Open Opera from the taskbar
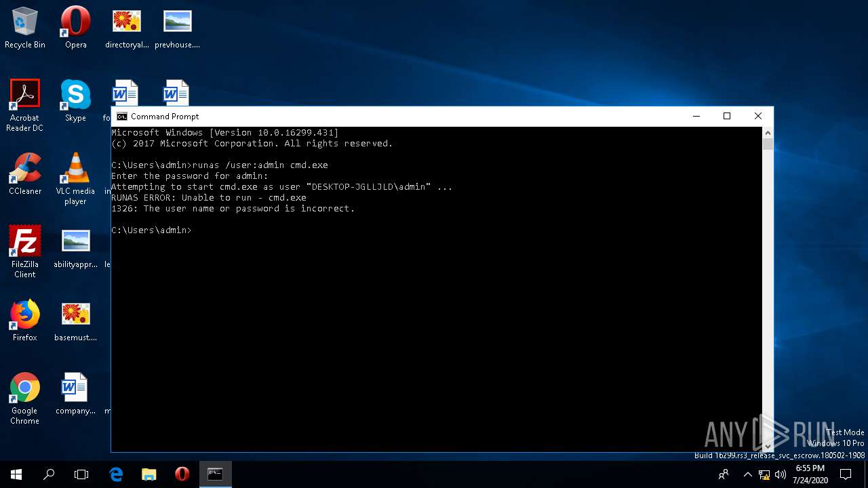Viewport: 868px width, 488px height. 182,474
